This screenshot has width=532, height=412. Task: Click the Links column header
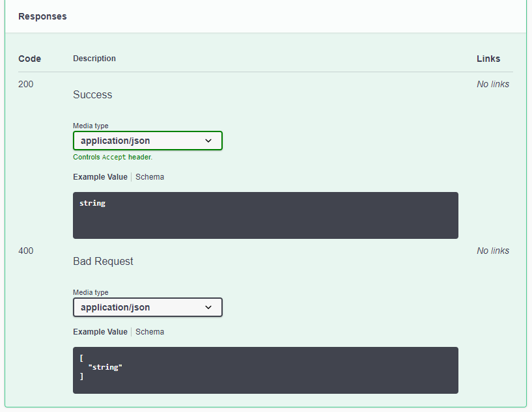(x=488, y=59)
